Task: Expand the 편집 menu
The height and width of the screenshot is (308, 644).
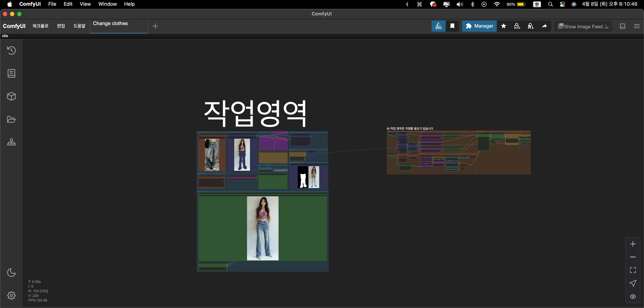Action: [61, 26]
